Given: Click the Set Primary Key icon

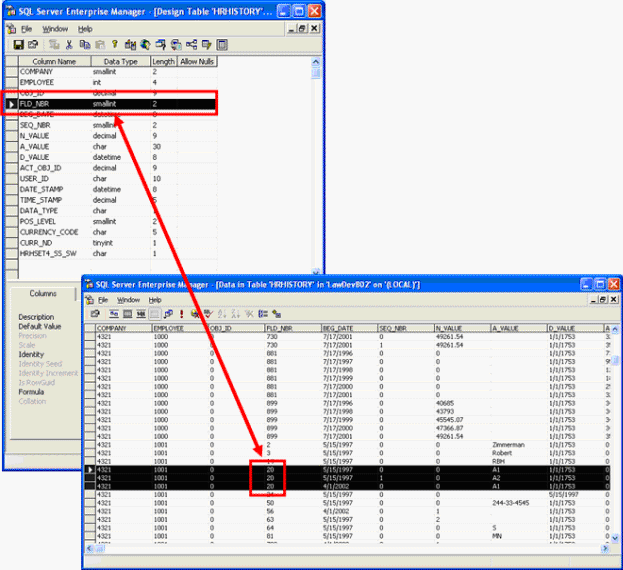Looking at the screenshot, I should (115, 44).
